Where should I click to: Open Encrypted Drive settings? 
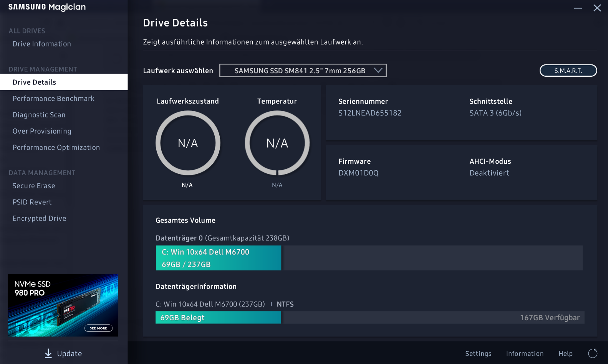click(x=39, y=219)
